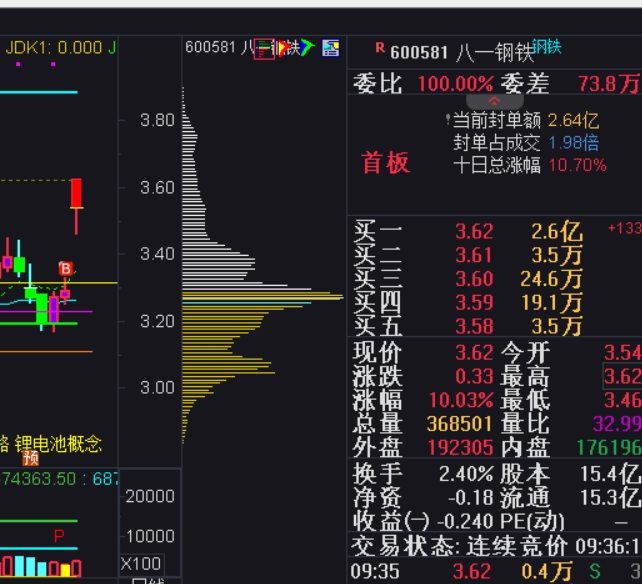
Task: Click the 流通 15.3亿 value
Action: coord(610,498)
